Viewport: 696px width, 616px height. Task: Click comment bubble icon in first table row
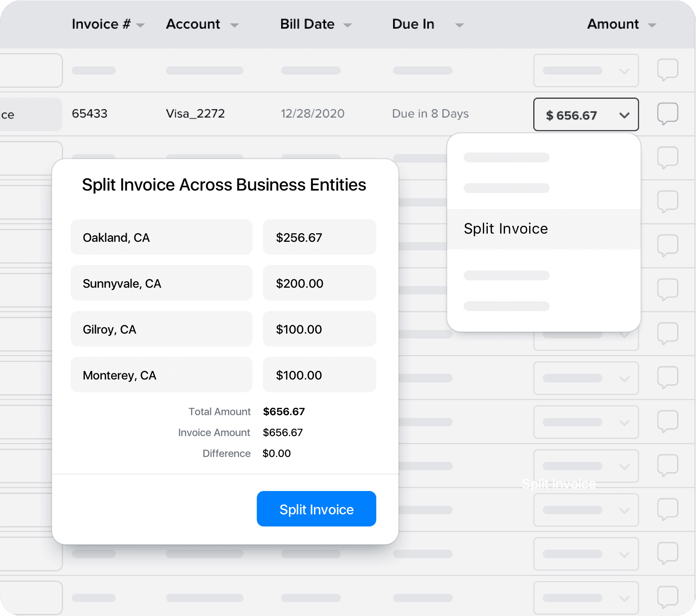(x=667, y=70)
